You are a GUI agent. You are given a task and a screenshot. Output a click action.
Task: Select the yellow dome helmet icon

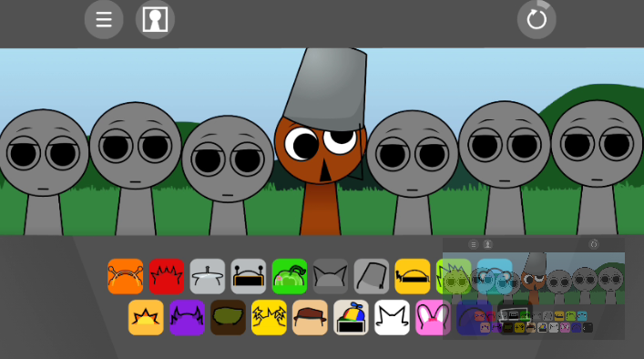(413, 276)
